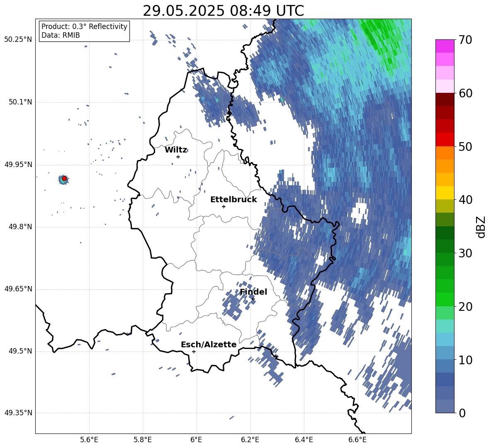The image size is (491, 448).
Task: Click the 49.8°N latitude label
Action: [x=20, y=227]
